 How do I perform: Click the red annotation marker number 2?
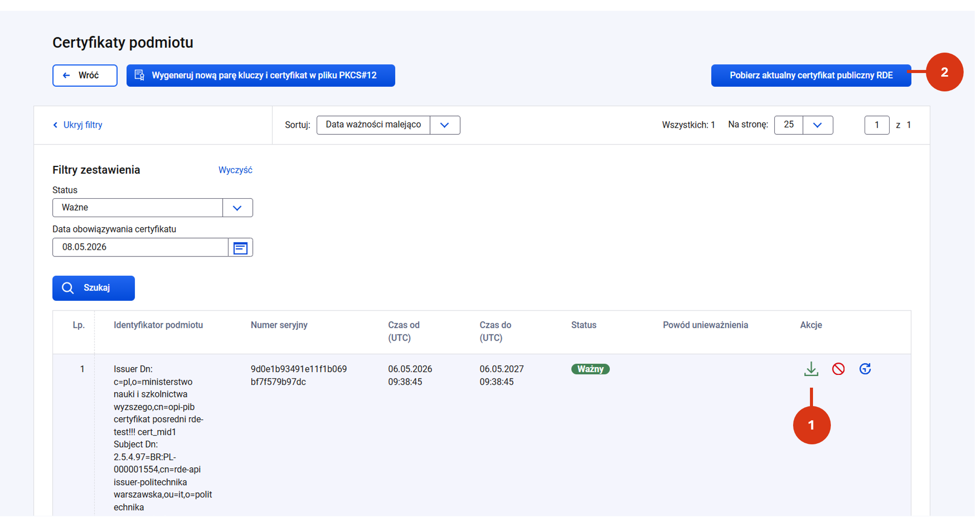click(944, 72)
